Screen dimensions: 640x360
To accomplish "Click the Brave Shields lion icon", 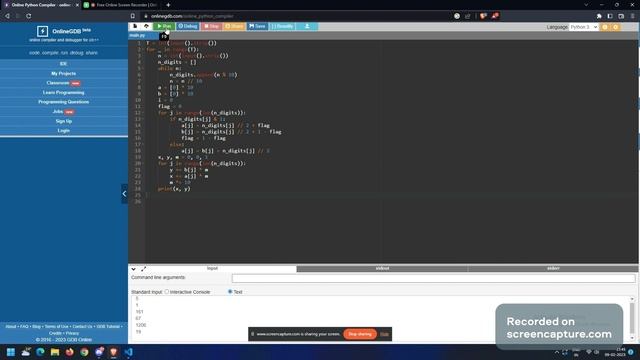I will 483,16.
